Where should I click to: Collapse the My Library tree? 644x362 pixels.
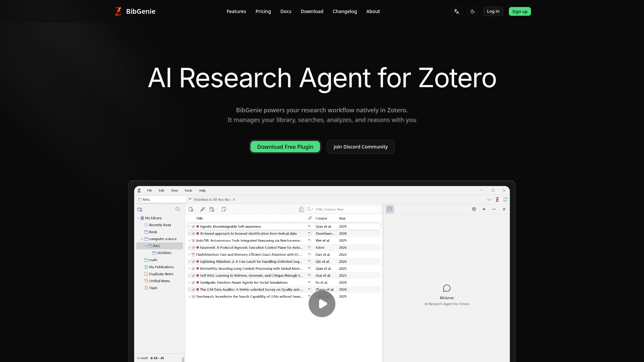click(x=138, y=218)
